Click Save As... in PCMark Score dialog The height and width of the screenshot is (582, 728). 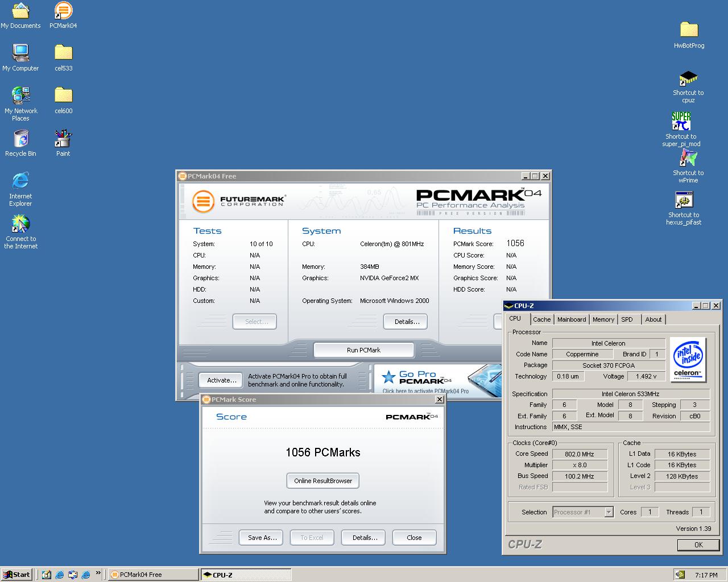coord(262,538)
